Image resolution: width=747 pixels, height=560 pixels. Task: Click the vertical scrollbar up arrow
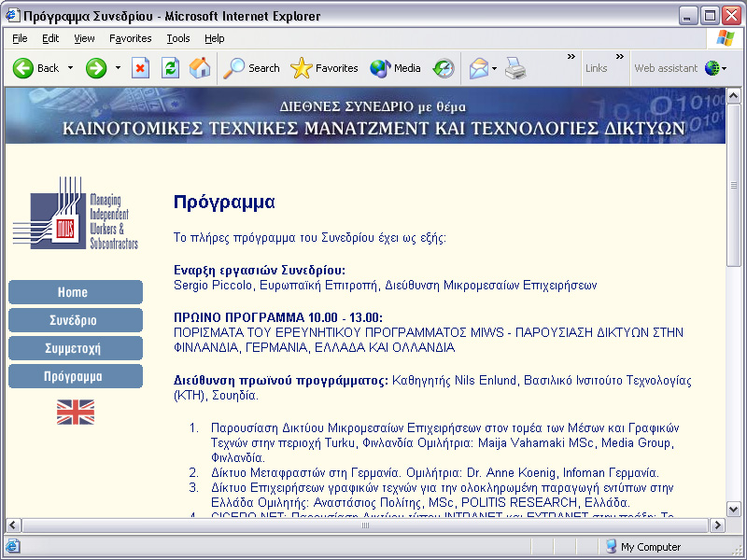click(734, 96)
